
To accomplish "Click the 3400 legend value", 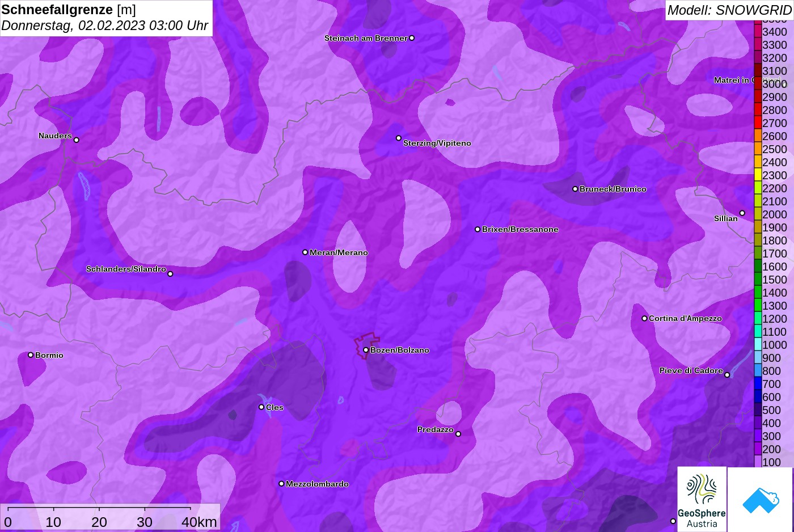I will tap(775, 32).
